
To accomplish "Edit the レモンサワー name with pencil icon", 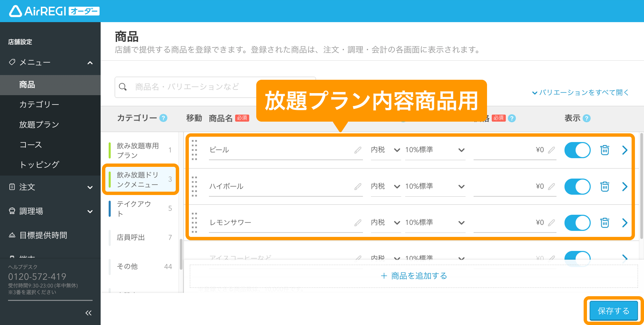I will (x=358, y=223).
